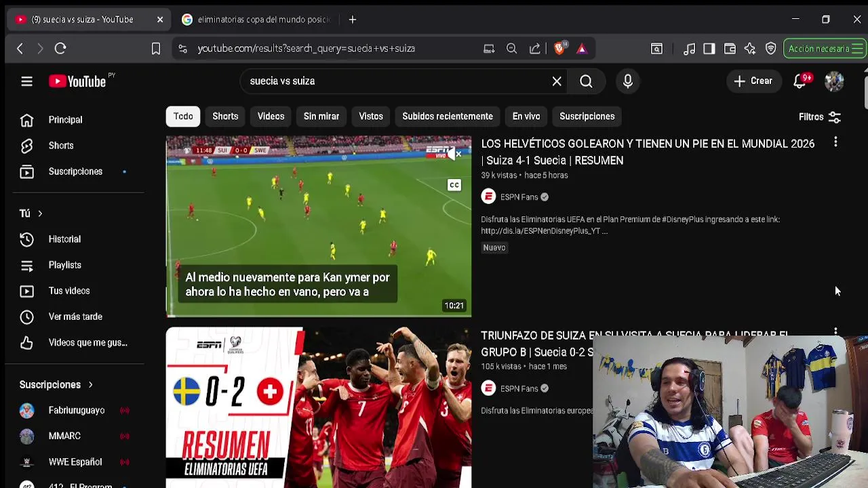Open more options for Suecia 0-2 video
The height and width of the screenshot is (488, 868).
835,331
